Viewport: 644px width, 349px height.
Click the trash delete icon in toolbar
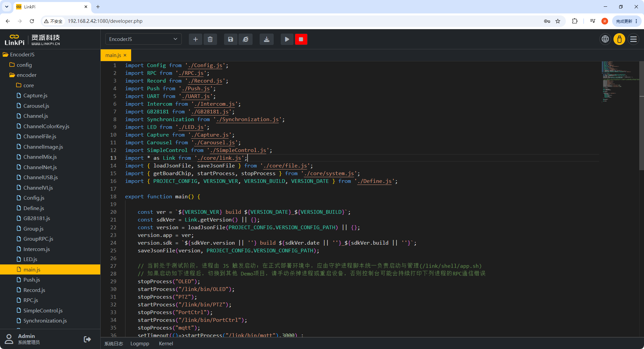(210, 39)
